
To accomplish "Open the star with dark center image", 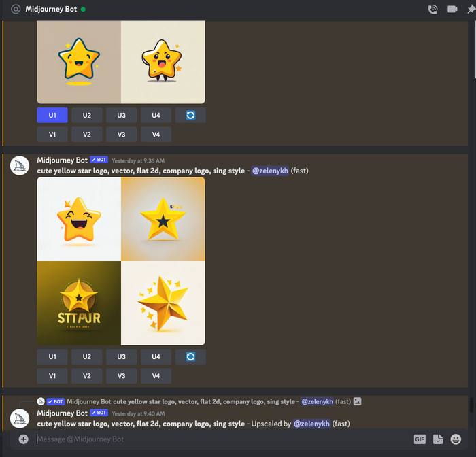I will click(163, 219).
